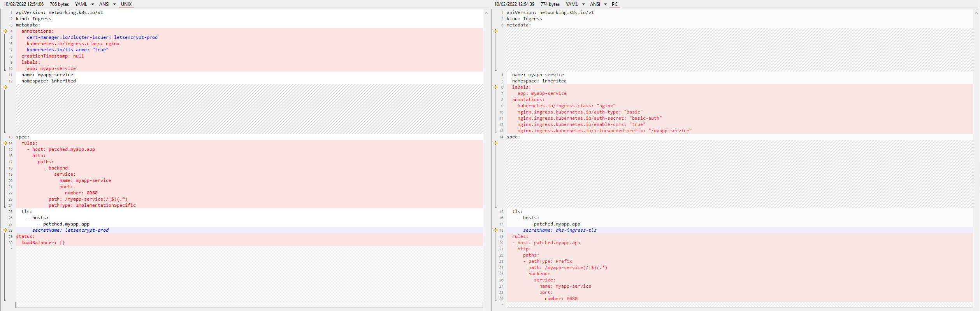The width and height of the screenshot is (980, 311).
Task: Click left 'kubernetes.io/ingress.class: nginx' line 6
Action: pyautogui.click(x=73, y=44)
